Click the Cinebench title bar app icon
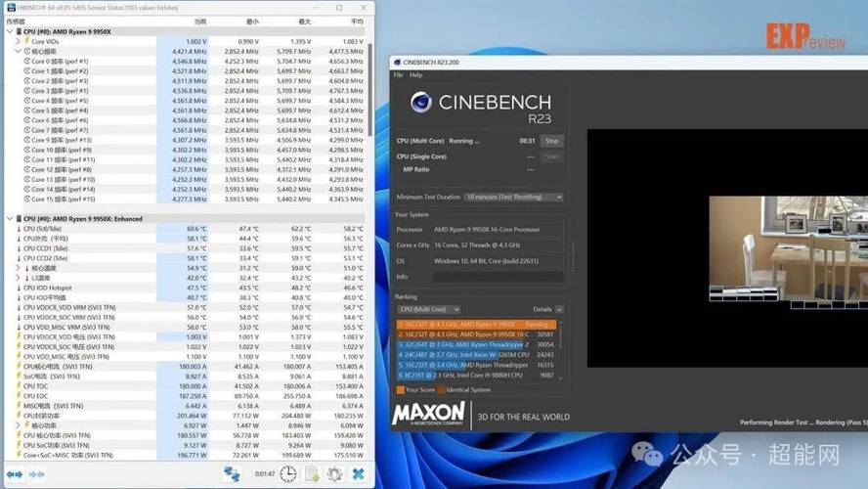 [x=396, y=62]
